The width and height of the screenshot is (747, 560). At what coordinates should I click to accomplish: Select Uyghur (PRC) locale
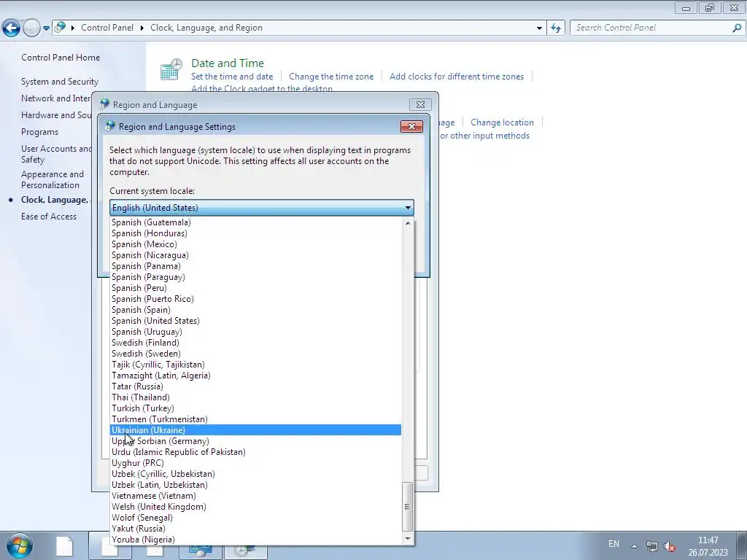pos(256,463)
